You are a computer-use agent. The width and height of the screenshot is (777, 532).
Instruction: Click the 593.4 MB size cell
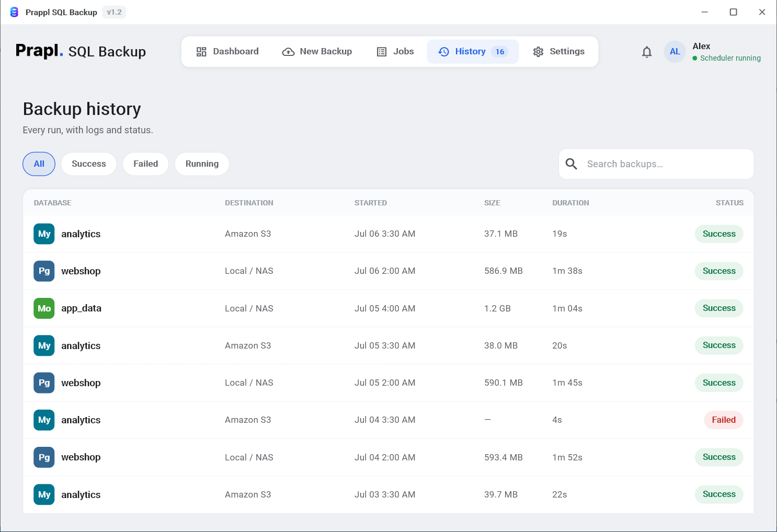504,457
